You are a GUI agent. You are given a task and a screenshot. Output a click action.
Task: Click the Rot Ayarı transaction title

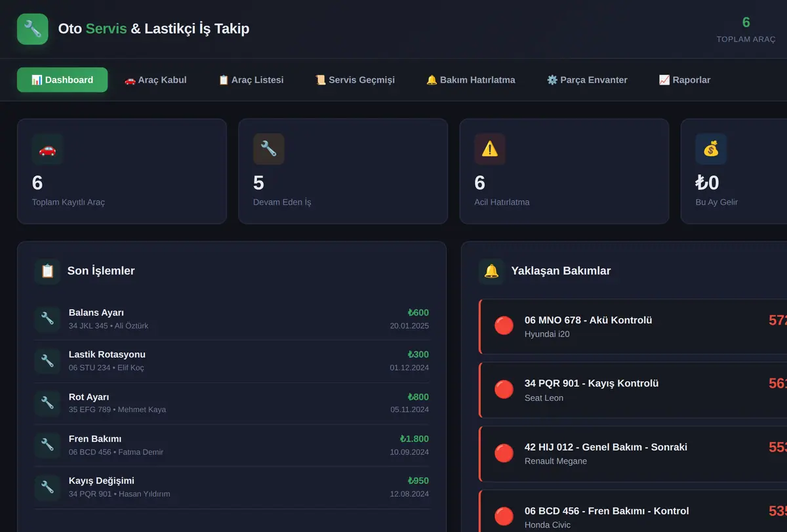coord(89,397)
